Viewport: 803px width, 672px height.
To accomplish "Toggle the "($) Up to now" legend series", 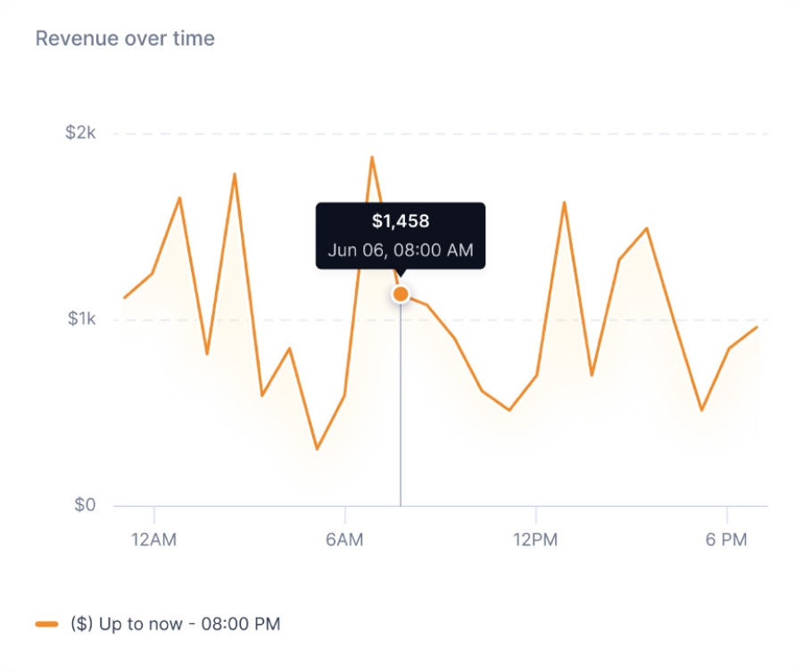I will (175, 624).
